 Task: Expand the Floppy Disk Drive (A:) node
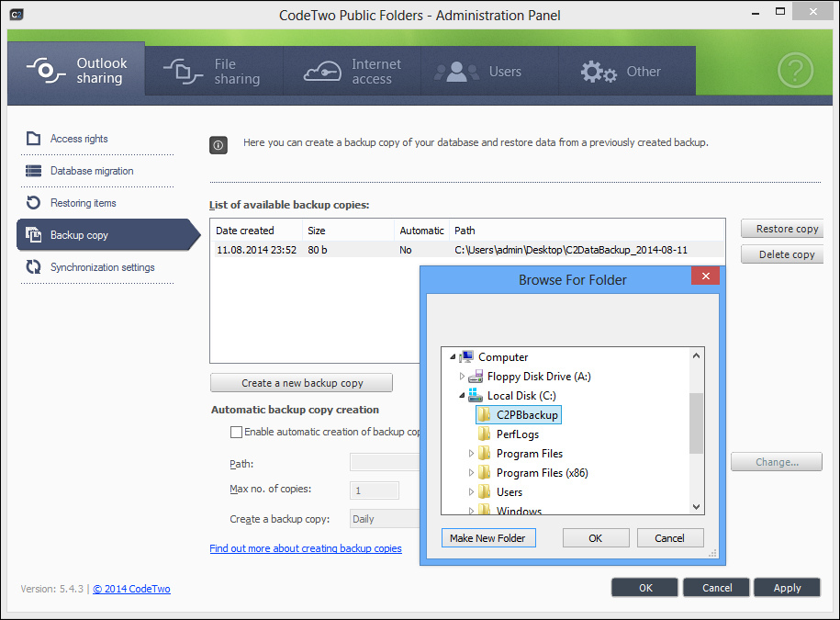pyautogui.click(x=462, y=377)
